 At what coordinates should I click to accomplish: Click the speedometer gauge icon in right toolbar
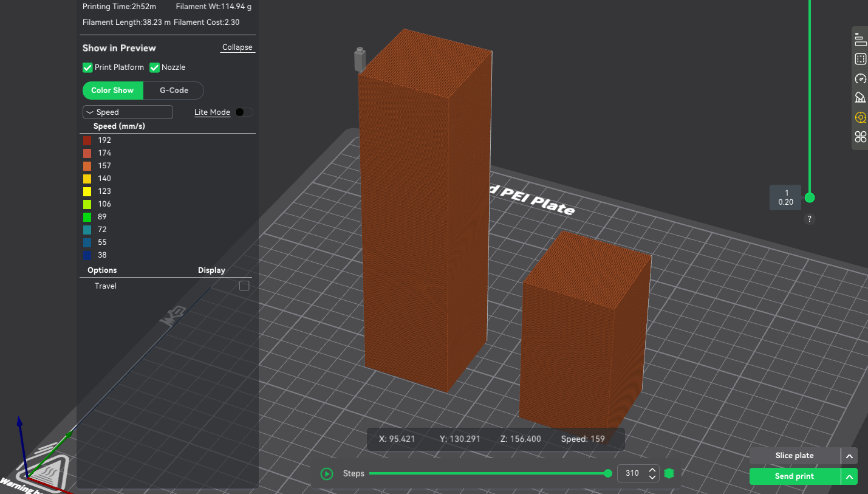[860, 78]
